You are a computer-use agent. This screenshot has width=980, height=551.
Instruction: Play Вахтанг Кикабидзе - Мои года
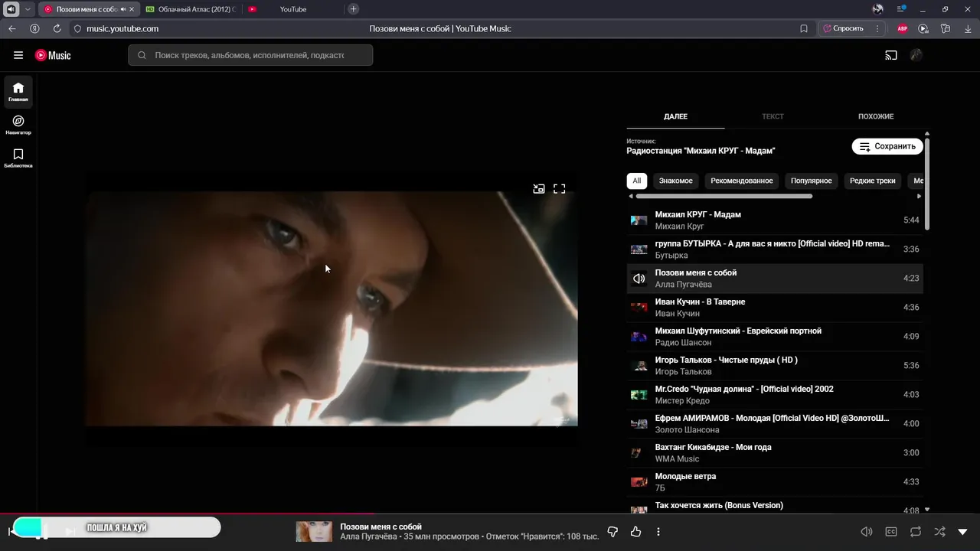(x=775, y=453)
